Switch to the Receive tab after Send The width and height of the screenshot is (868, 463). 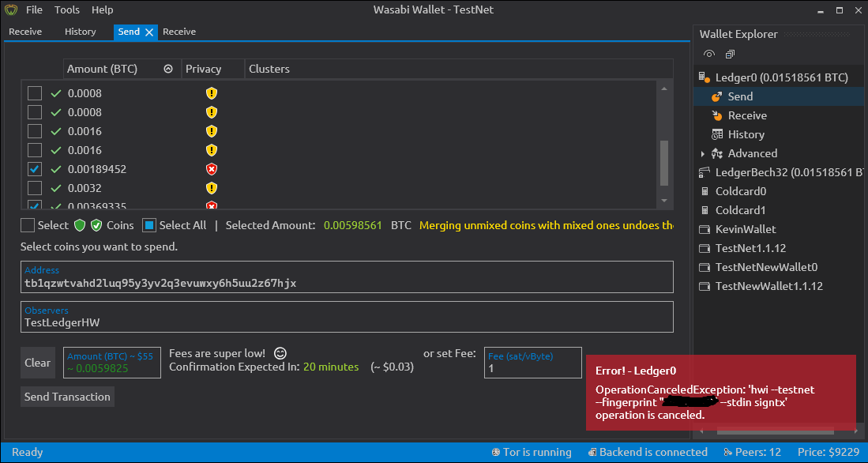point(179,32)
